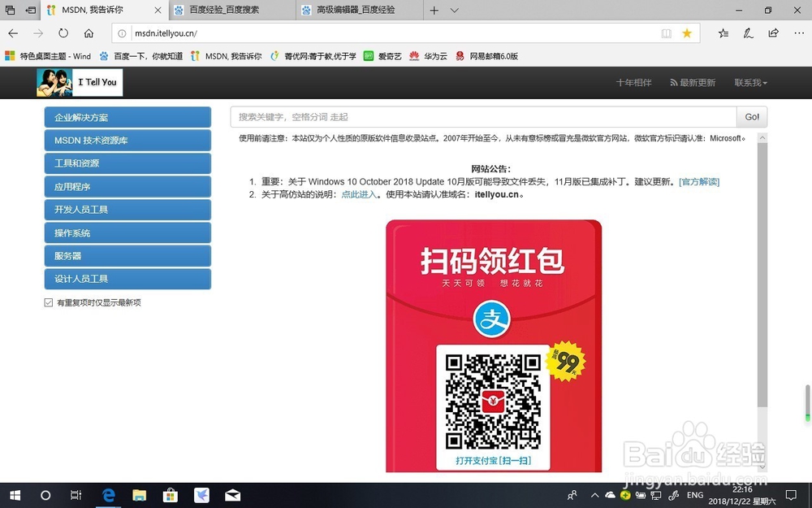Open the 点此进入 link

359,195
